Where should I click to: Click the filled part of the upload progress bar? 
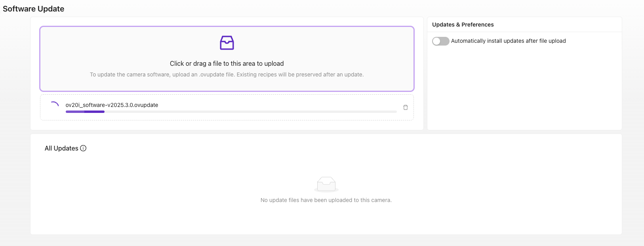(x=85, y=112)
